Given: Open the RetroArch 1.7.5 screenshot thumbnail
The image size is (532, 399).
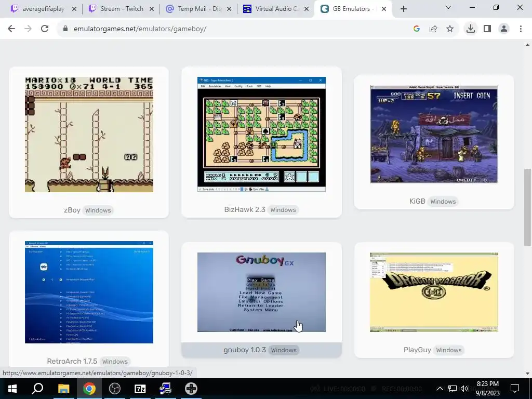Looking at the screenshot, I should tap(89, 292).
